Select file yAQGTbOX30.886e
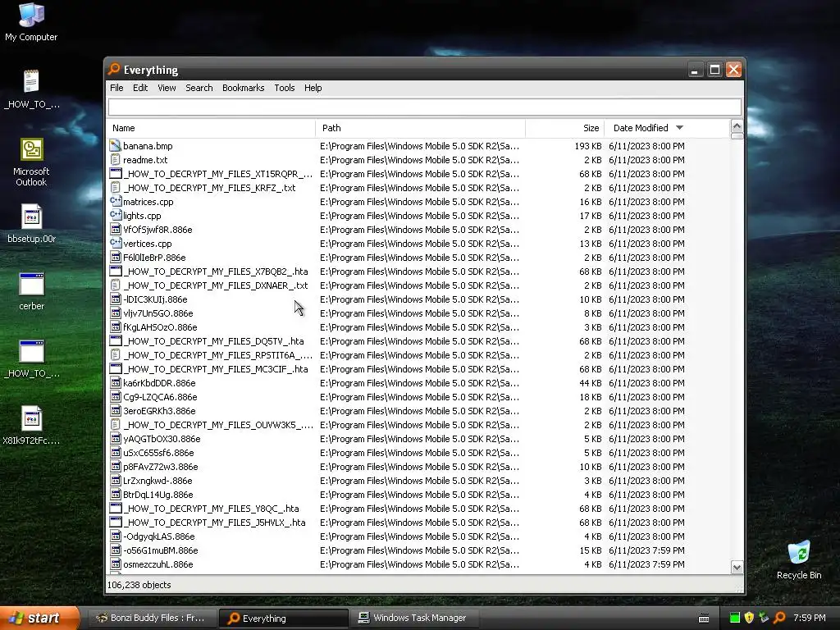Image resolution: width=840 pixels, height=630 pixels. tap(162, 439)
